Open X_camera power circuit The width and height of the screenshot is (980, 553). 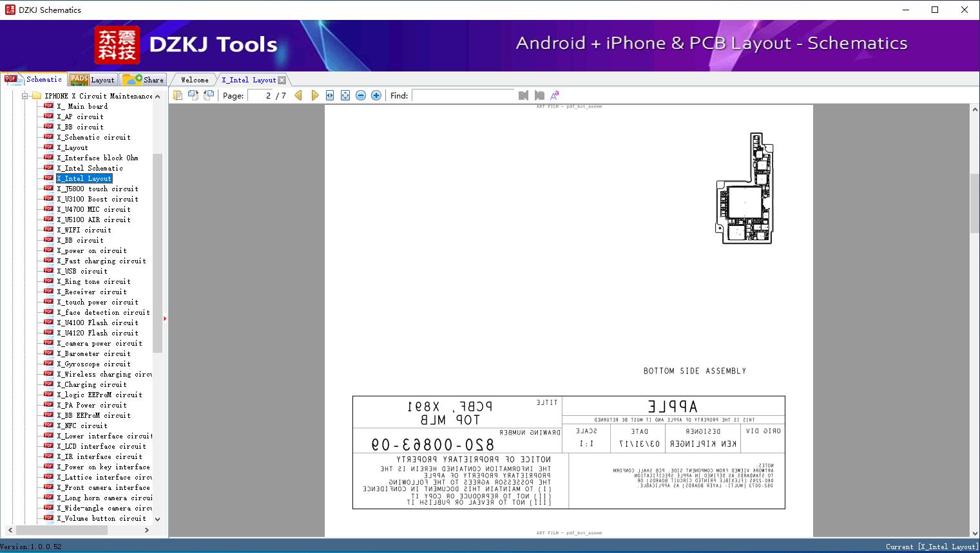tap(99, 343)
